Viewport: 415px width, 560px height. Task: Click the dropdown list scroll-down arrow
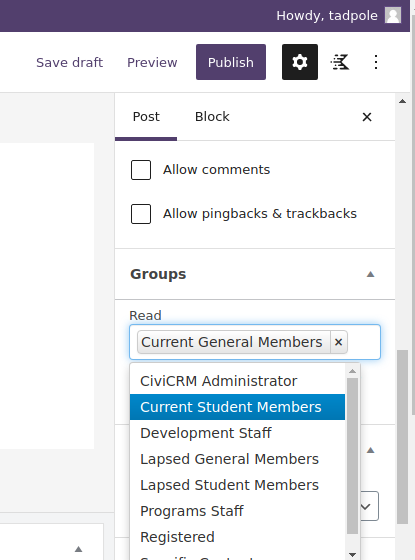(x=352, y=555)
